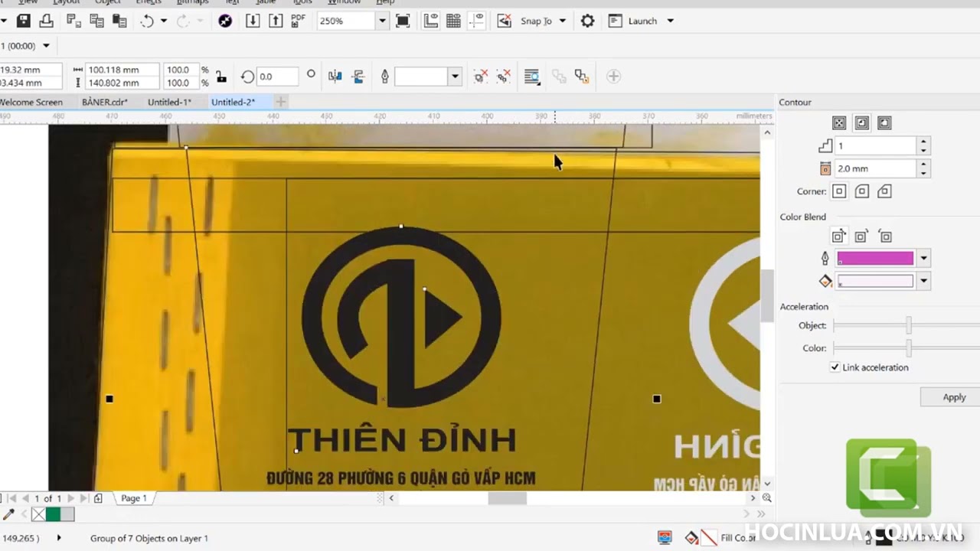Click the zoom magnifier icon beside the horizontal scrollbar
The height and width of the screenshot is (551, 980).
(x=766, y=498)
